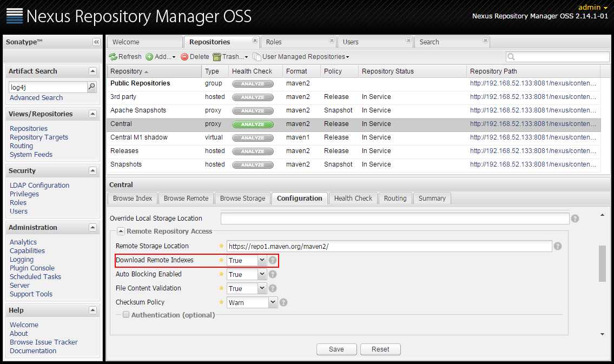Click the Reset button
The height and width of the screenshot is (364, 614).
point(380,349)
